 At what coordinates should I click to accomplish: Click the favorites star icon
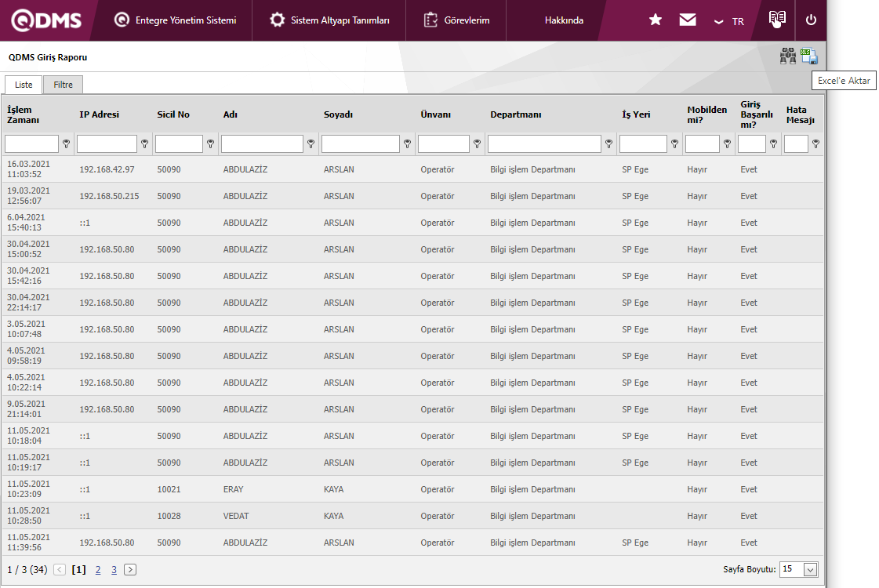656,20
